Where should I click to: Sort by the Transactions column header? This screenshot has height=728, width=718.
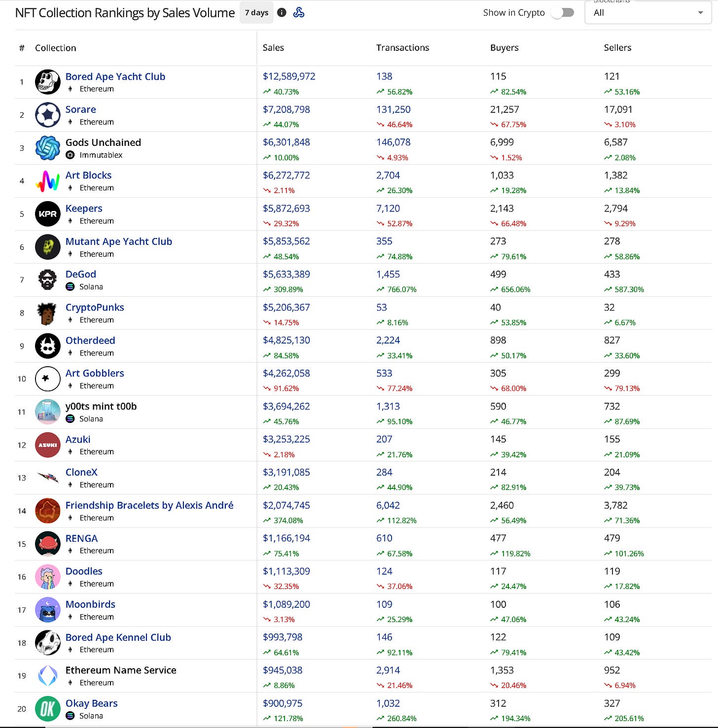pos(402,47)
